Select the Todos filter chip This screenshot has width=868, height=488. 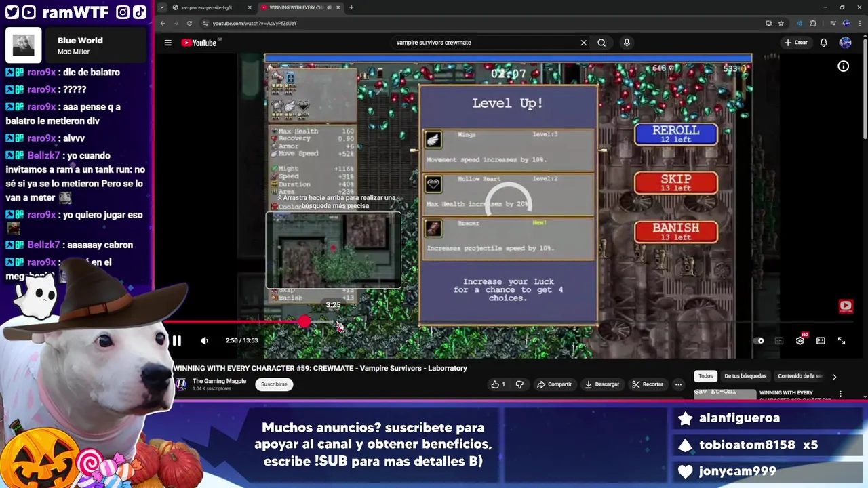[x=706, y=376]
